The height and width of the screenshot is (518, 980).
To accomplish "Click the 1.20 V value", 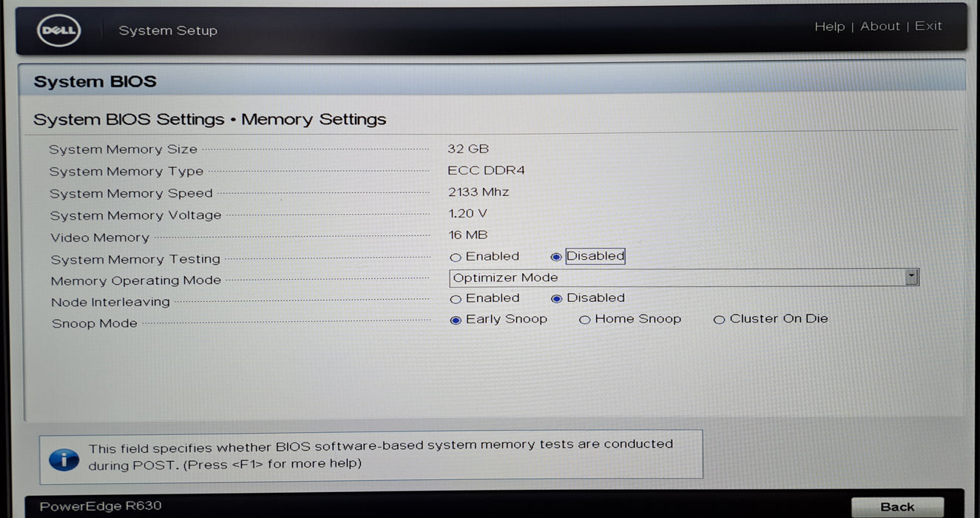I will point(468,213).
